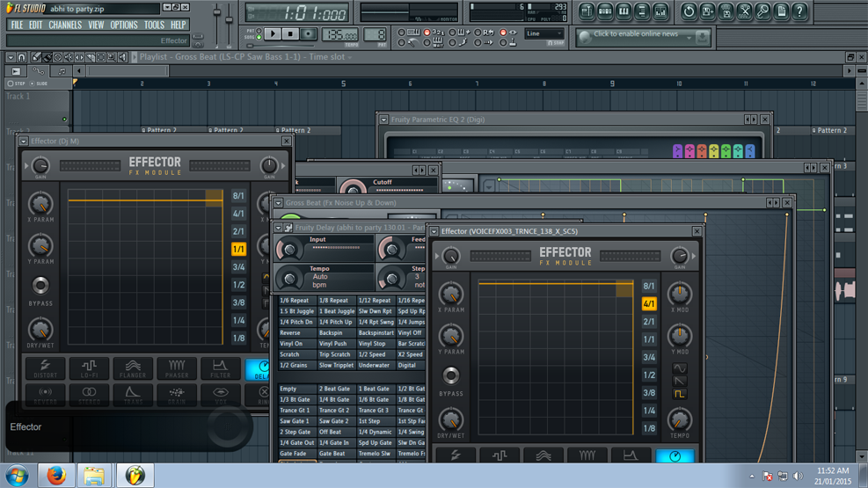The height and width of the screenshot is (488, 868).
Task: Toggle countdown before recording (3 2 1)
Action: coord(427,33)
